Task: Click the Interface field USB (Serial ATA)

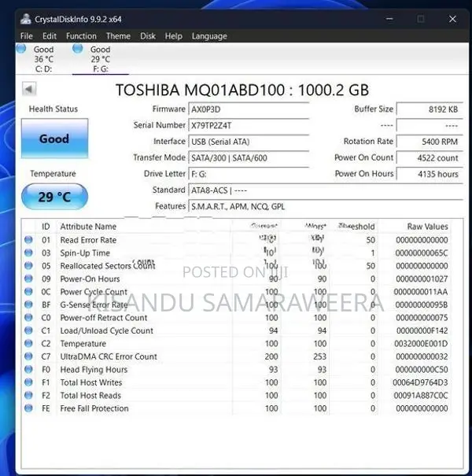Action: (x=249, y=142)
